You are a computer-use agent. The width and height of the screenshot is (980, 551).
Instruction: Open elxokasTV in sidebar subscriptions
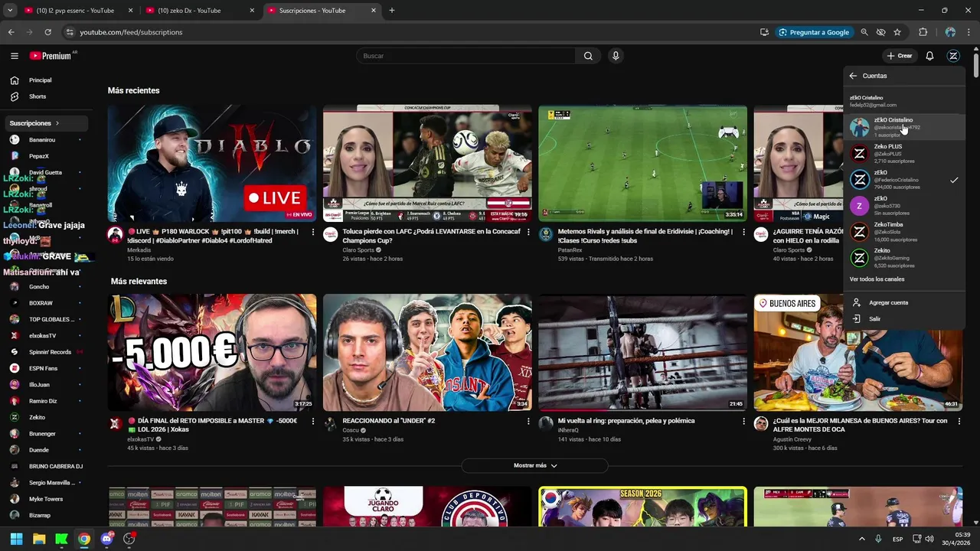[44, 336]
